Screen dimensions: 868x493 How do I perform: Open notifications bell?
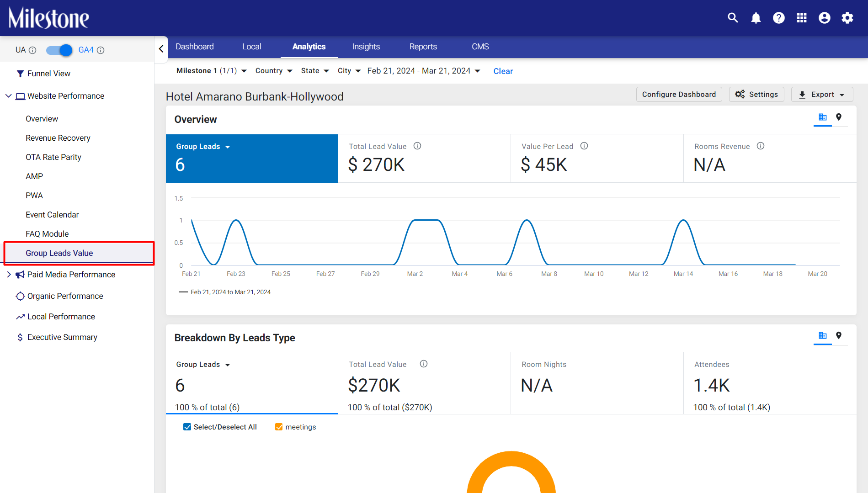(756, 18)
